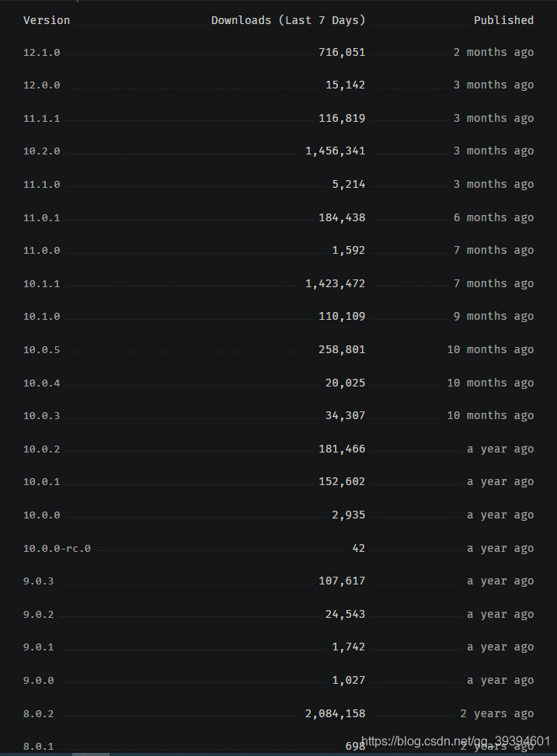
Task: Click "2 years ago" for 8.0.2
Action: [496, 713]
